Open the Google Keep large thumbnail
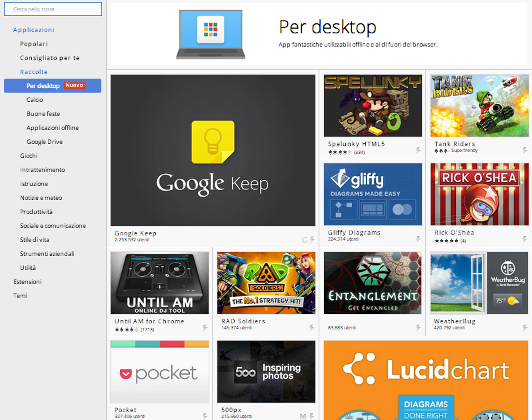The height and width of the screenshot is (420, 532). tap(213, 150)
